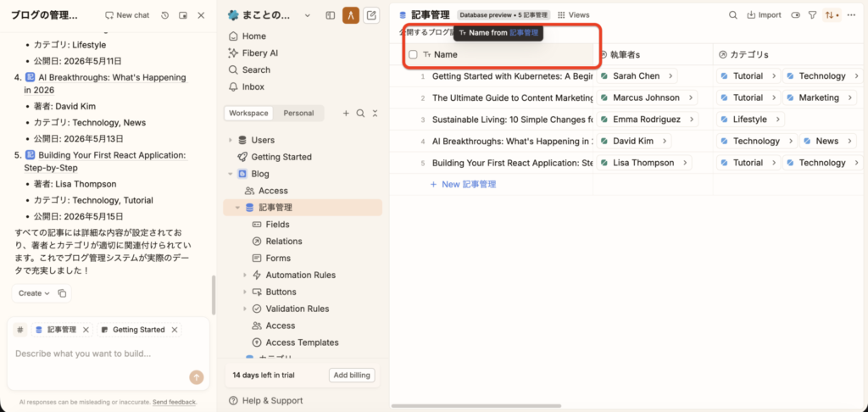The width and height of the screenshot is (868, 412).
Task: Open Access Templates
Action: 303,342
